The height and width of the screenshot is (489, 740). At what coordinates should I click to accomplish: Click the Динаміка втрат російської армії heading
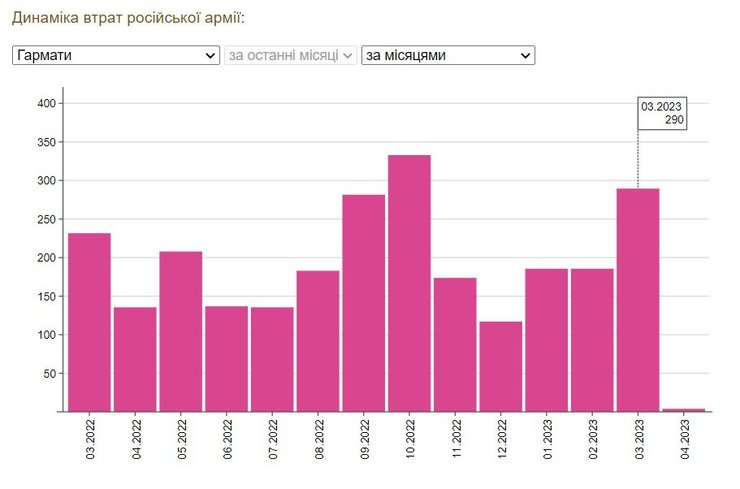click(128, 18)
